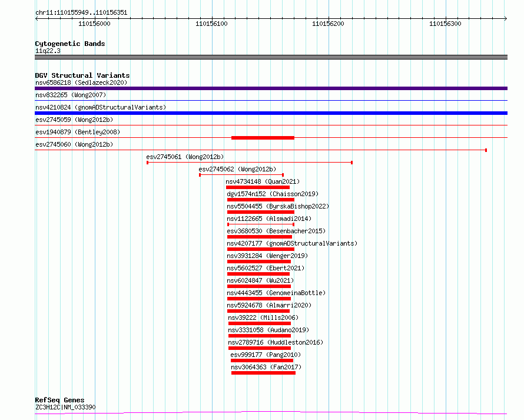
Task: Select nsv3931284 (Wenger2019) variant
Action: (267, 256)
